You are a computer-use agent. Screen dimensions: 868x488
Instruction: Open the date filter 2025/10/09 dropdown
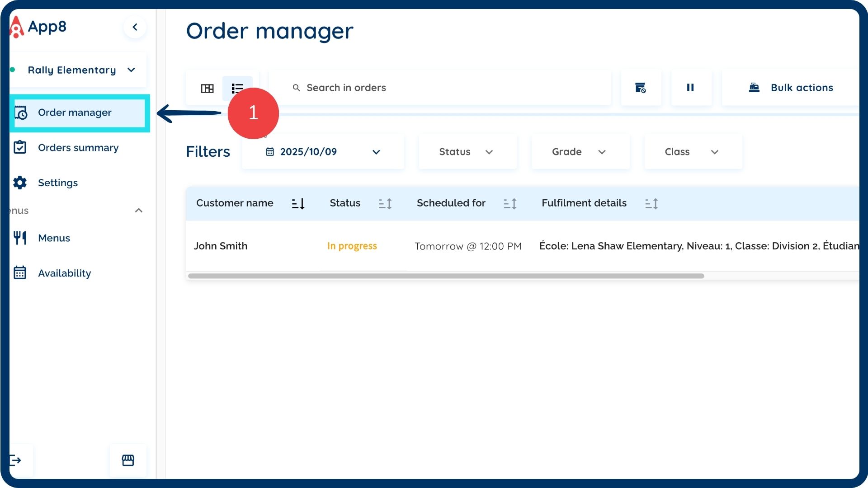pos(323,152)
